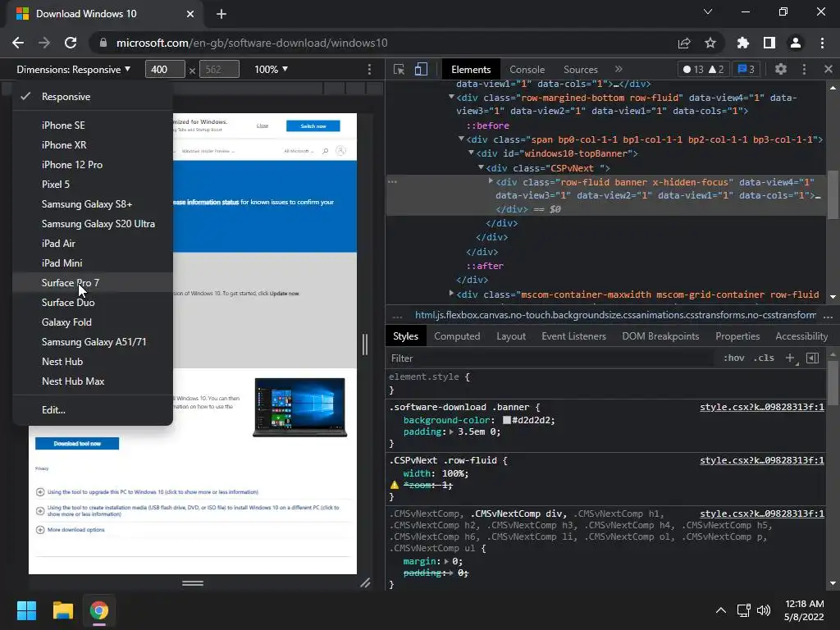Click the rotate dimensions separator icon
This screenshot has height=630, width=840.
pyautogui.click(x=192, y=71)
